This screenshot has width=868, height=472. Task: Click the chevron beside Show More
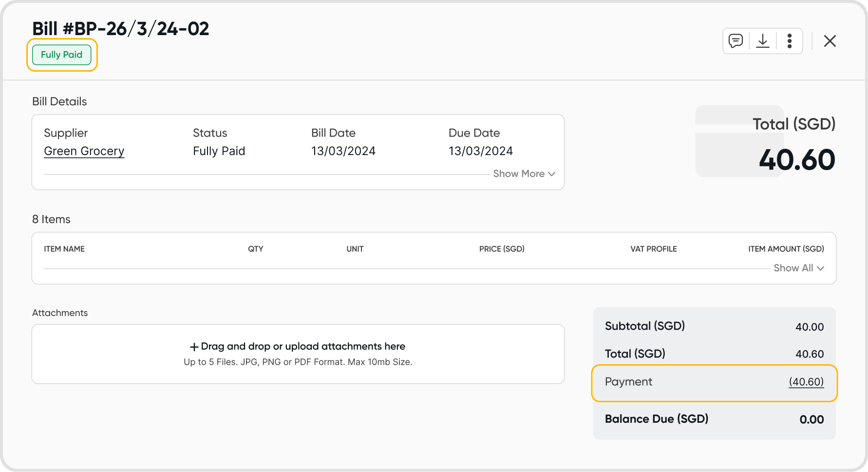click(x=552, y=174)
